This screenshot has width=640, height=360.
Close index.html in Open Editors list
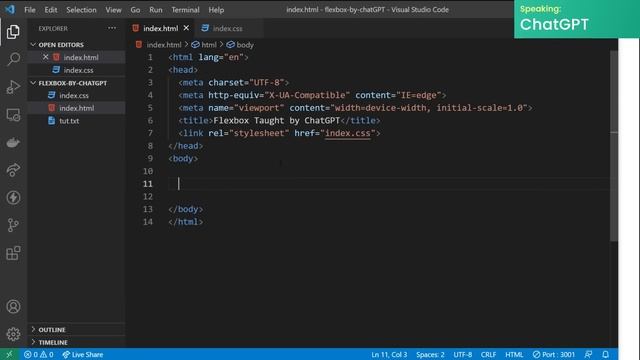point(45,57)
